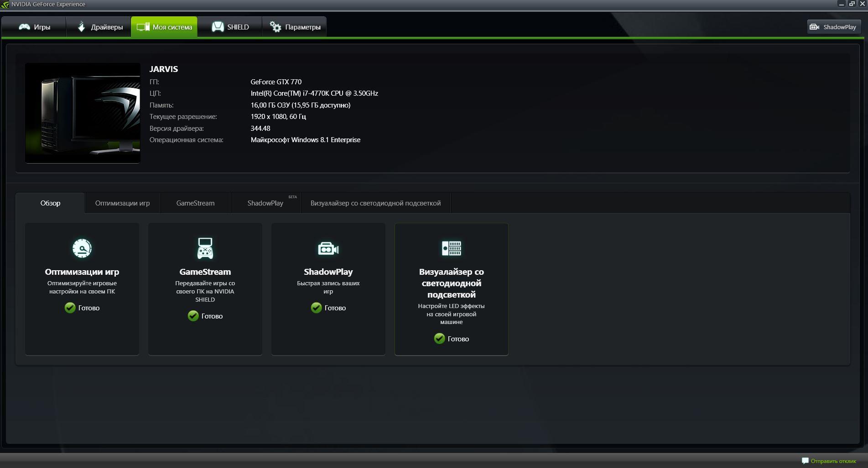
Task: Click the Майкрософт Windows 8.1 Enterprise value
Action: point(306,140)
